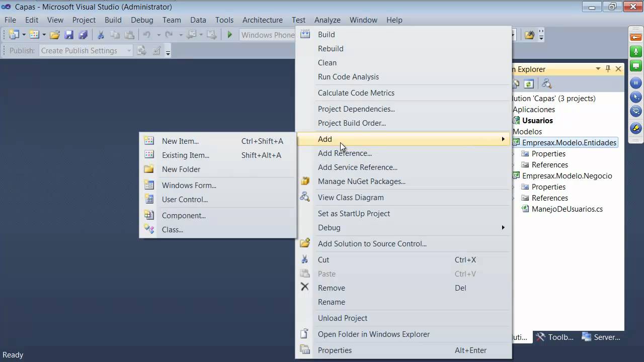Open the Navigate Backward dropdown arrow

pyautogui.click(x=201, y=35)
